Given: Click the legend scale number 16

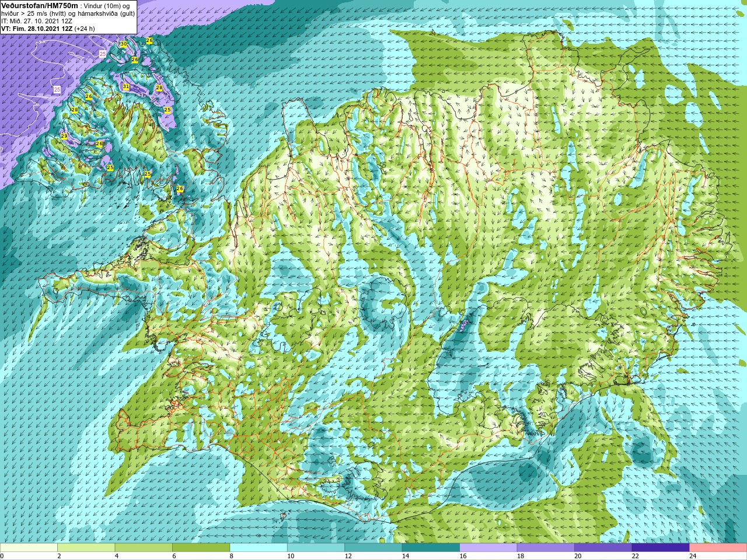Looking at the screenshot, I should (x=463, y=556).
